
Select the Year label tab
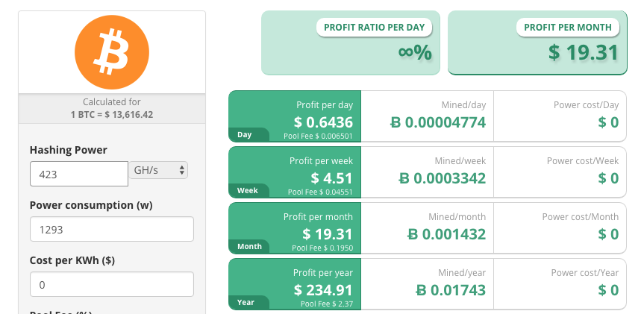246,302
